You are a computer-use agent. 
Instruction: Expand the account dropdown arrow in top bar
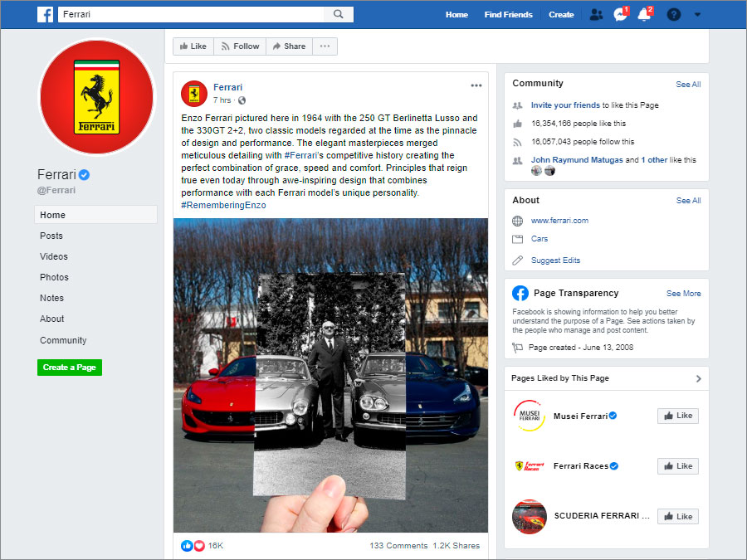click(x=697, y=15)
